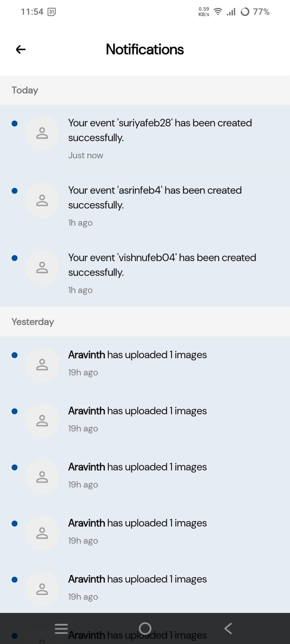Open 'suriyafeb28' event created notification text
This screenshot has height=644, width=290.
point(160,130)
